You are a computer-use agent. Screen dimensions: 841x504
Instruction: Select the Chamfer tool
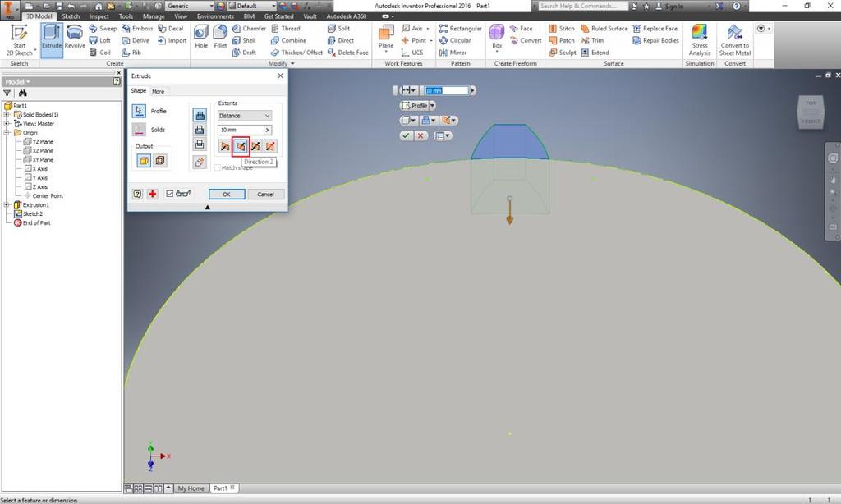point(250,29)
